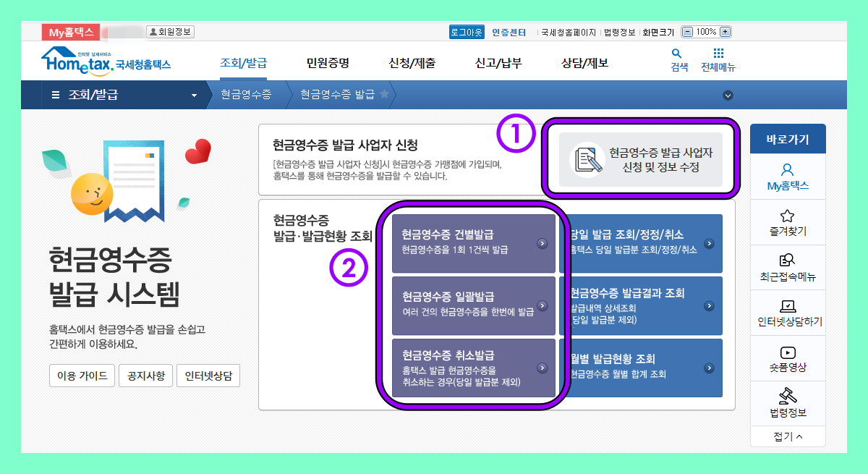Screen dimensions: 868x474
Task: Click the 로그아웃 button
Action: pos(466,32)
